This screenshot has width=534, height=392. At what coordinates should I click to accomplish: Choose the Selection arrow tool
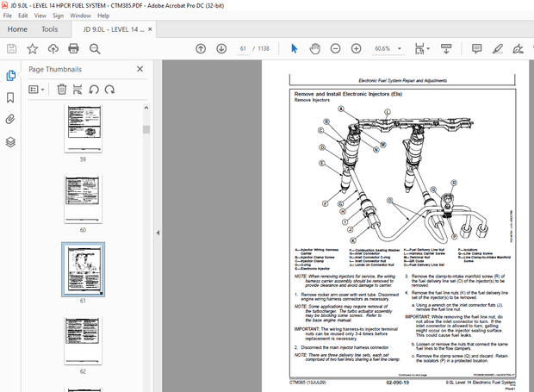295,49
